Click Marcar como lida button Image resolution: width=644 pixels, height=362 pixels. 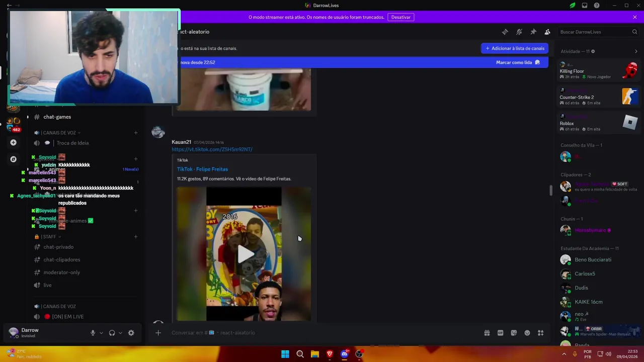tap(518, 62)
